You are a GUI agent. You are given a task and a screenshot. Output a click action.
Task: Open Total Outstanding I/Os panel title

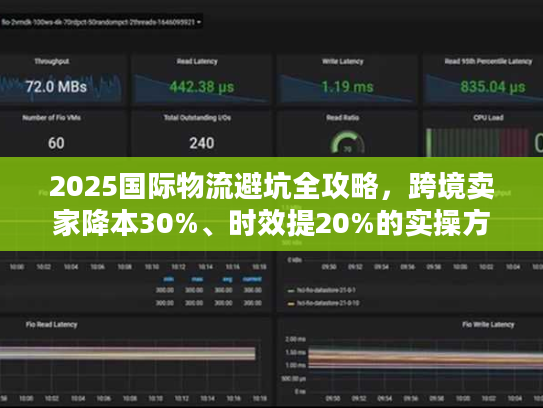[x=197, y=118]
